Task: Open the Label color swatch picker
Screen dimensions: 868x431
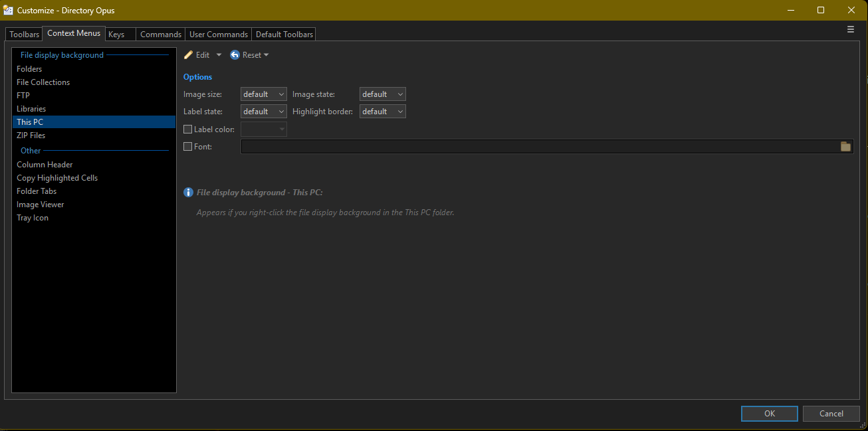Action: point(263,129)
